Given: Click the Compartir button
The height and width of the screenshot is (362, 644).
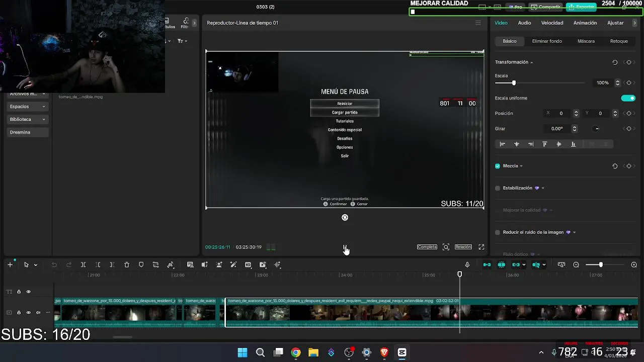Looking at the screenshot, I should (545, 7).
